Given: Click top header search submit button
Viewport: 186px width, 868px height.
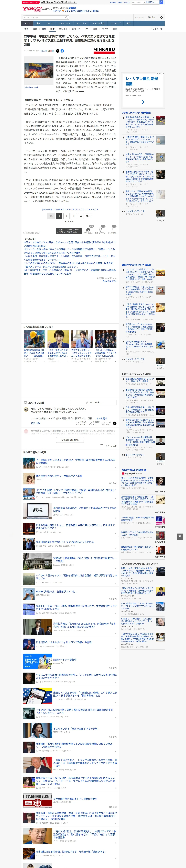Looking at the screenshot, I should point(161,2).
